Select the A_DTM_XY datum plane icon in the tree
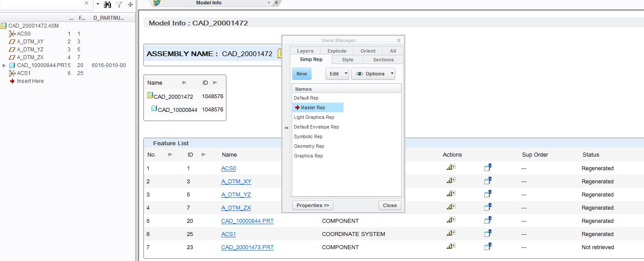This screenshot has height=261, width=644. pyautogui.click(x=12, y=42)
